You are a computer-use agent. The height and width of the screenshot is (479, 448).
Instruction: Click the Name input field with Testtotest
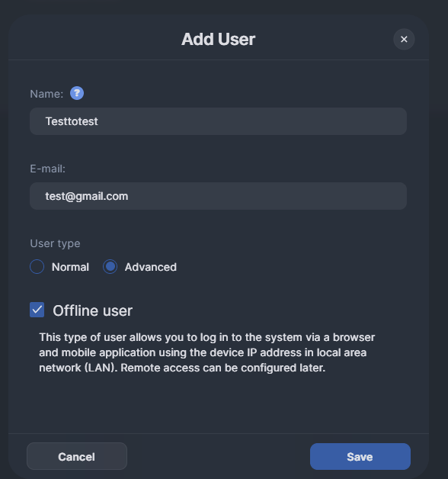click(x=218, y=121)
